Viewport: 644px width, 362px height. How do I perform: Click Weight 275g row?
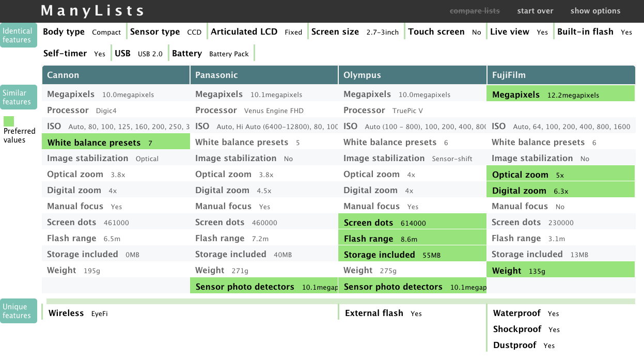412,271
